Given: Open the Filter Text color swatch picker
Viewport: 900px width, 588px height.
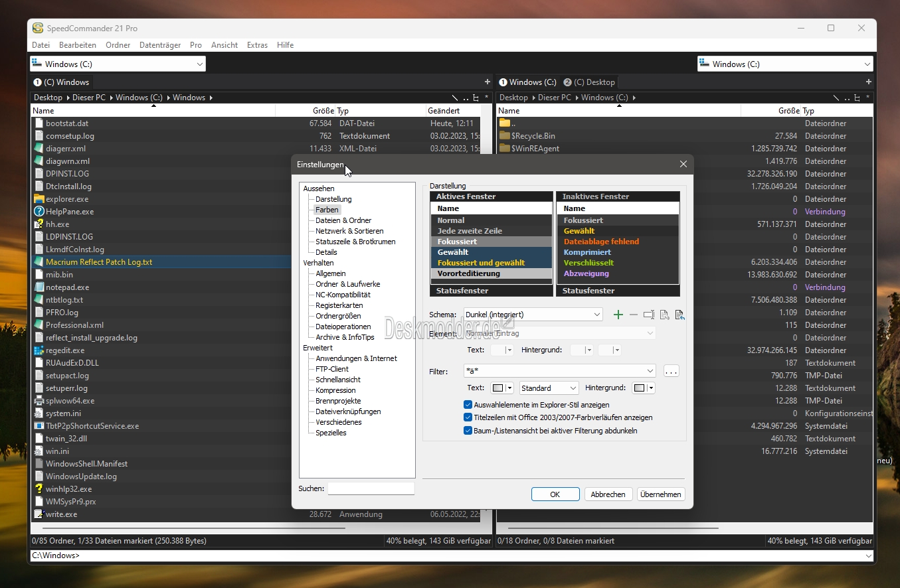Looking at the screenshot, I should point(501,388).
